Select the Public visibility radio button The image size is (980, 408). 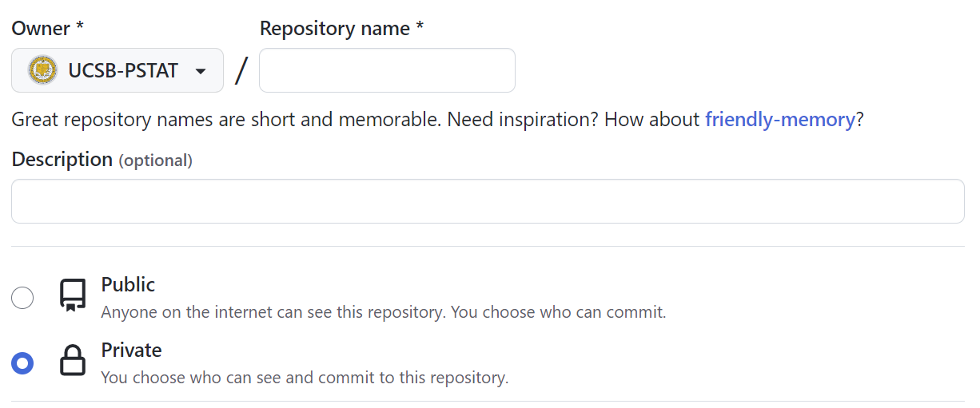pos(22,298)
